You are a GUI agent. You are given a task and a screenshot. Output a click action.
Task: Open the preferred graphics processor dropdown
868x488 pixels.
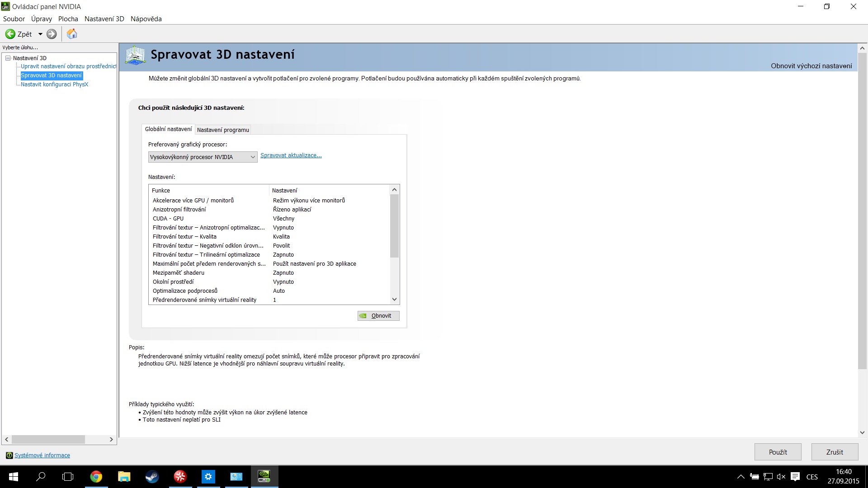tap(203, 157)
